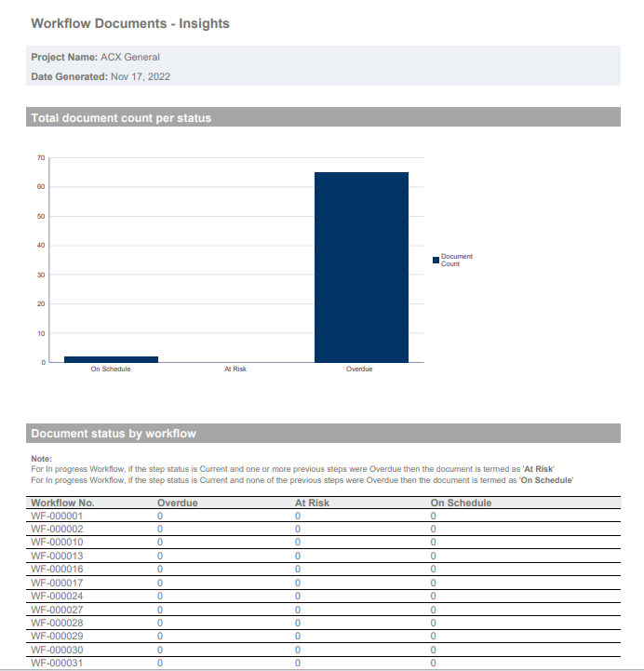Select the Project Name ACX General line
The width and height of the screenshot is (644, 671).
(95, 57)
